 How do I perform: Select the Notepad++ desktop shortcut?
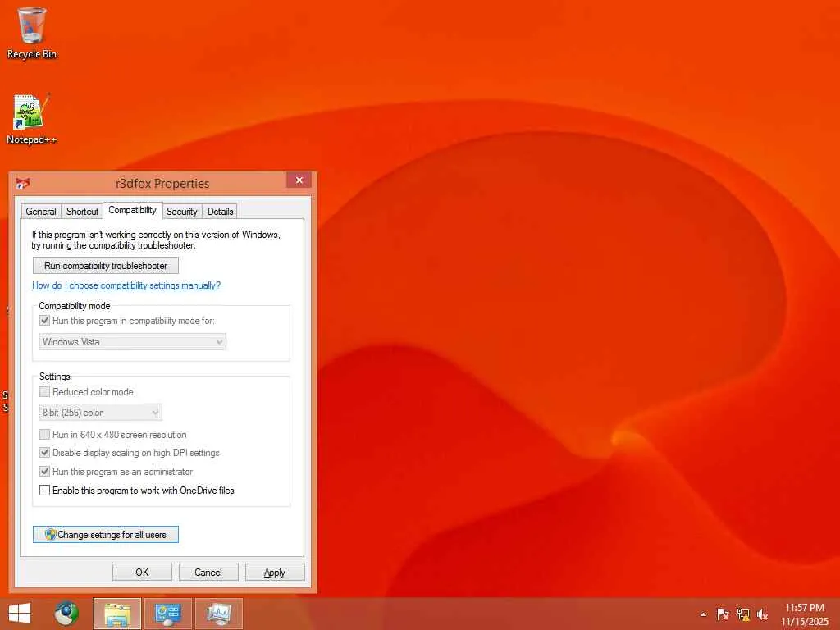31,118
